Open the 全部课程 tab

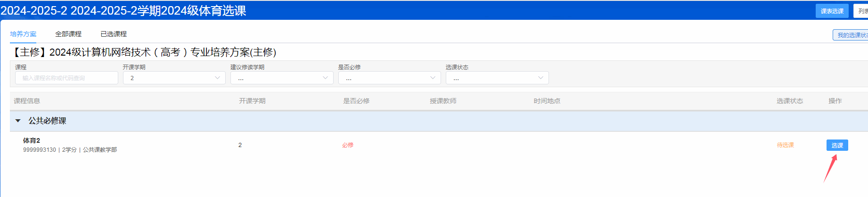(68, 34)
